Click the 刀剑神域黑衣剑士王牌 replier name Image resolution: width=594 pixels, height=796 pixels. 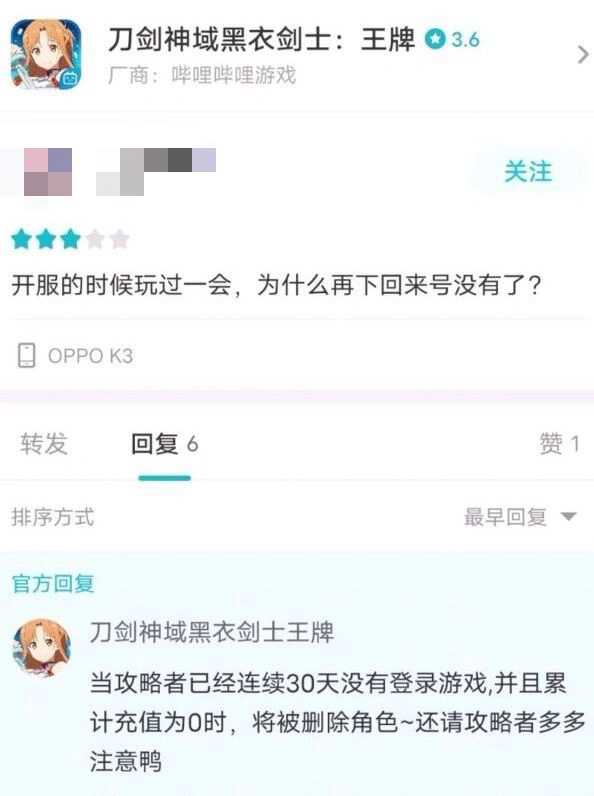point(212,633)
